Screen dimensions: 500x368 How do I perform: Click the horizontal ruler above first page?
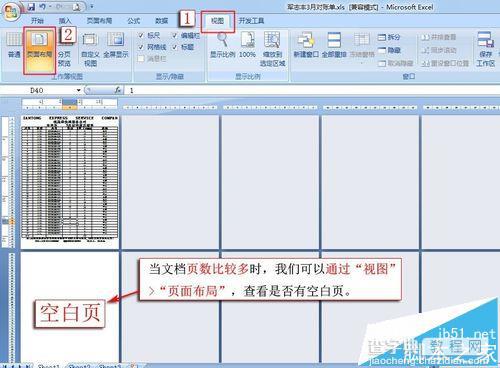(x=69, y=104)
